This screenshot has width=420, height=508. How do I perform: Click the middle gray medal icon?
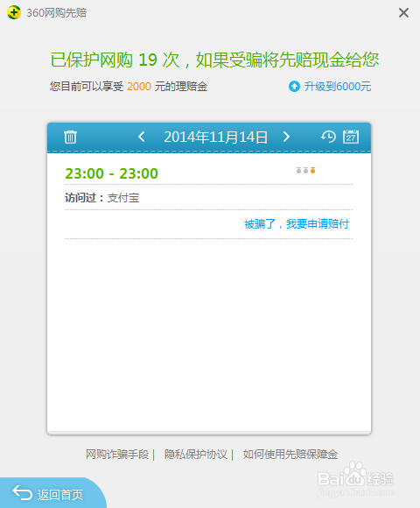(x=305, y=170)
